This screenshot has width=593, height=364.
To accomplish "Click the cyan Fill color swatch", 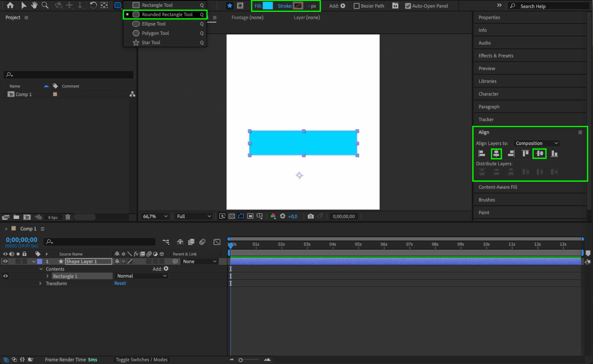I will point(268,6).
